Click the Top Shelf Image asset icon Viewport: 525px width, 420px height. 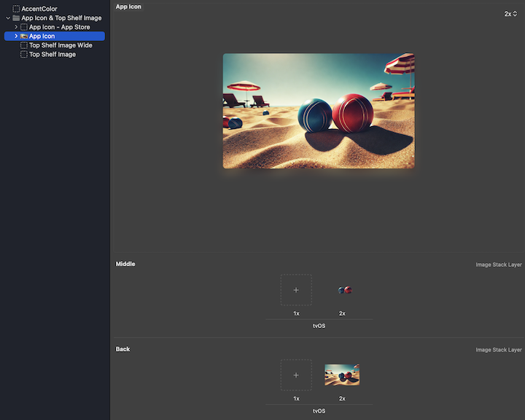pyautogui.click(x=24, y=54)
